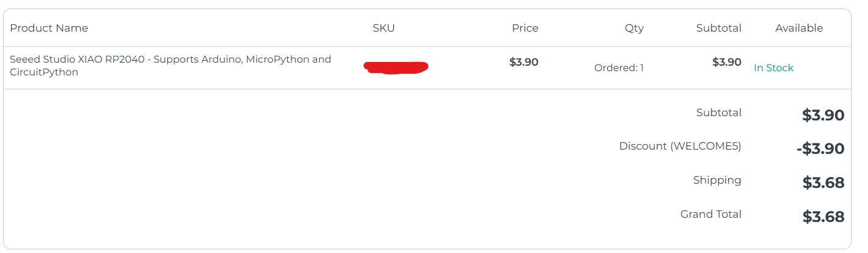Click the Shipping label
This screenshot has height=253, width=868.
click(x=716, y=180)
